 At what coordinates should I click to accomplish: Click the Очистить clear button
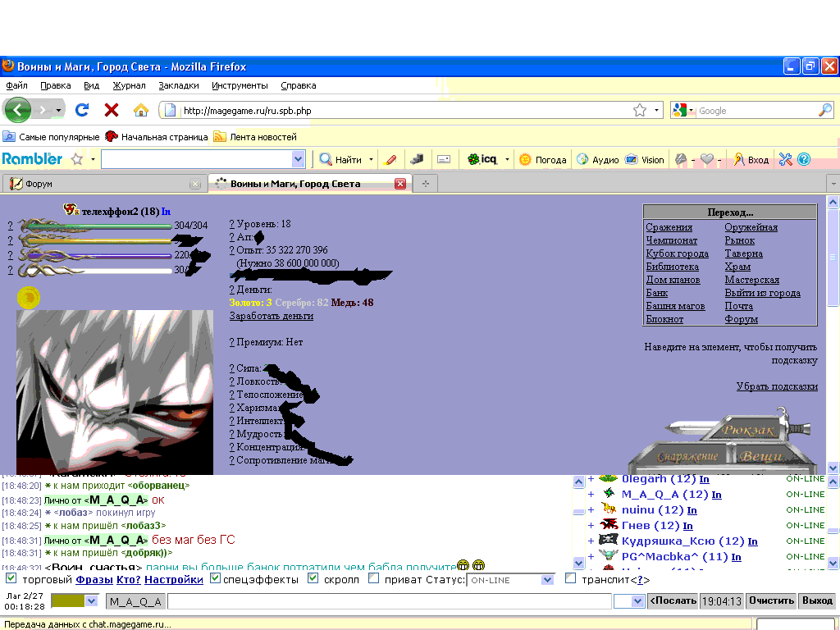(771, 600)
